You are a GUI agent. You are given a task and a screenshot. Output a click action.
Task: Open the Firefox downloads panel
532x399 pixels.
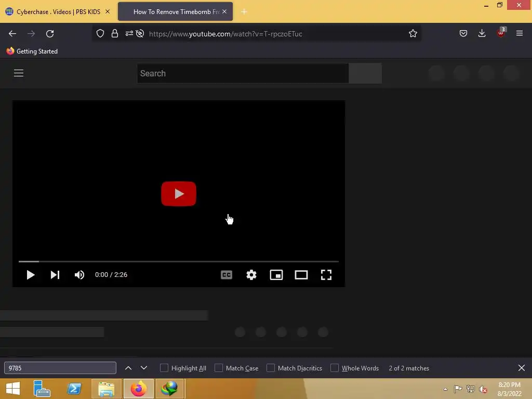tap(482, 34)
